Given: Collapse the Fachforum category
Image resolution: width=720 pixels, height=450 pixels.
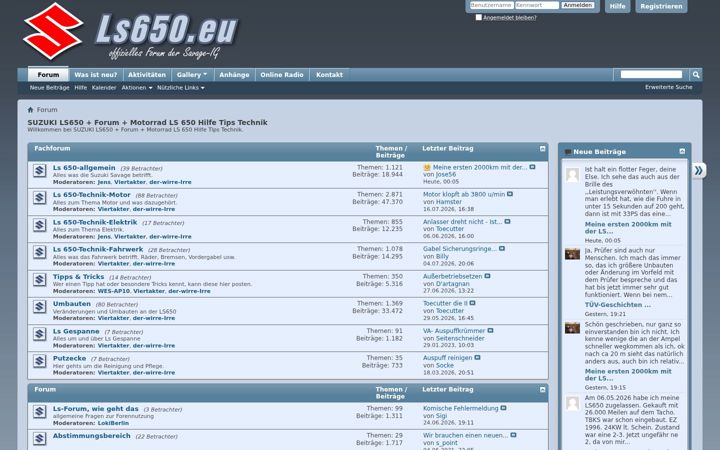Looking at the screenshot, I should click(542, 149).
